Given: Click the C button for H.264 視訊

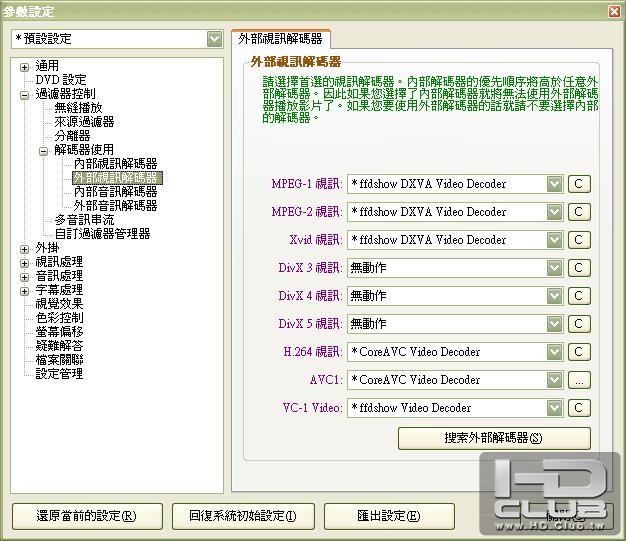Looking at the screenshot, I should pos(579,352).
